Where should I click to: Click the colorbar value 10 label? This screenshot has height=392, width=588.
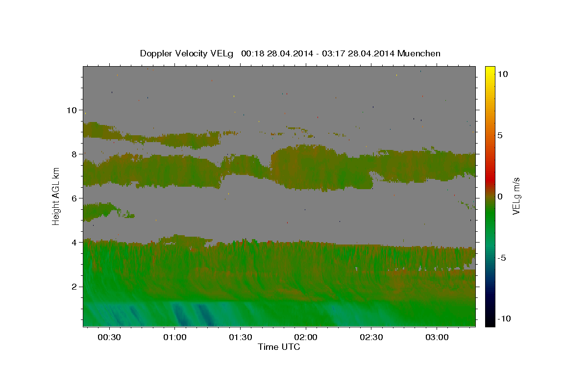point(502,74)
